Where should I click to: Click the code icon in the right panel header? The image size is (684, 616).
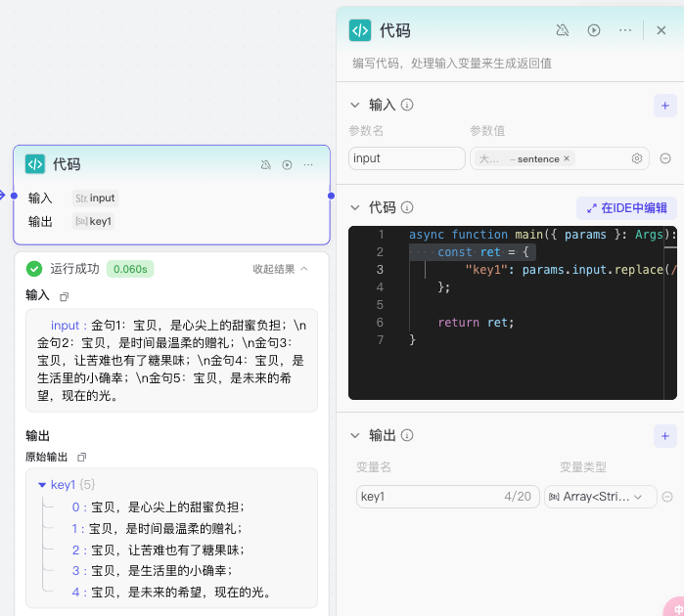point(360,30)
